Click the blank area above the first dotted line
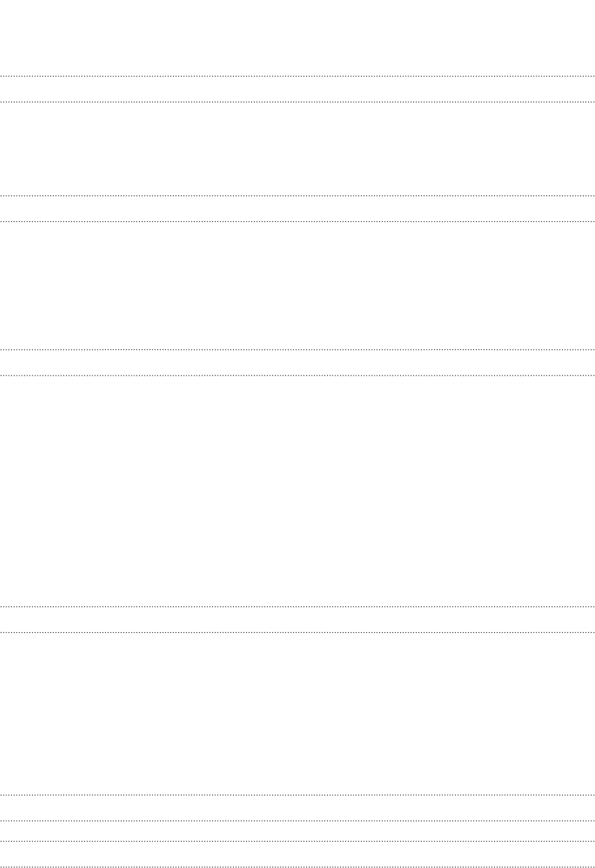Image resolution: width=595 pixels, height=868 pixels. 297,38
